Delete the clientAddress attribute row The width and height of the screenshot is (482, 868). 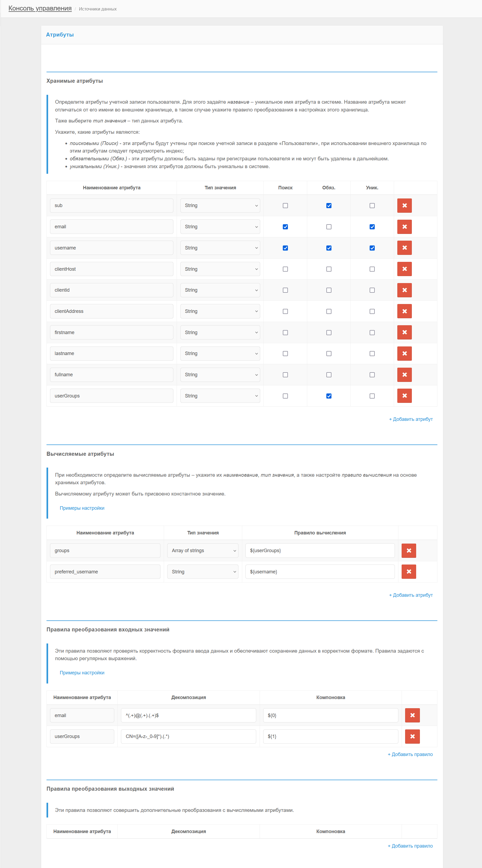(x=404, y=311)
